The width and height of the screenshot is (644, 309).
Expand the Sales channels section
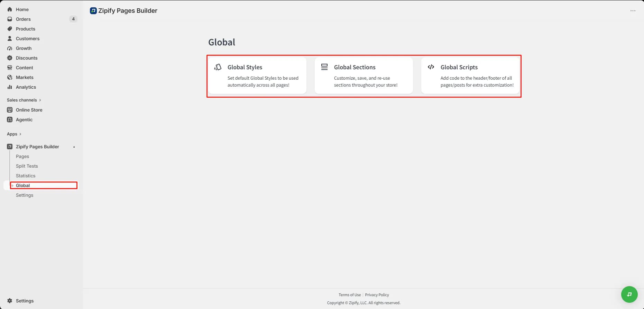click(24, 100)
